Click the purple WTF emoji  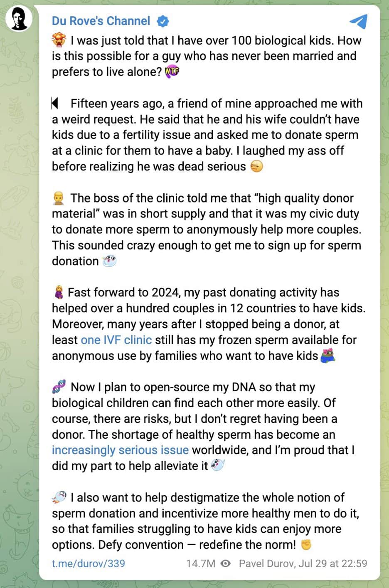[172, 72]
